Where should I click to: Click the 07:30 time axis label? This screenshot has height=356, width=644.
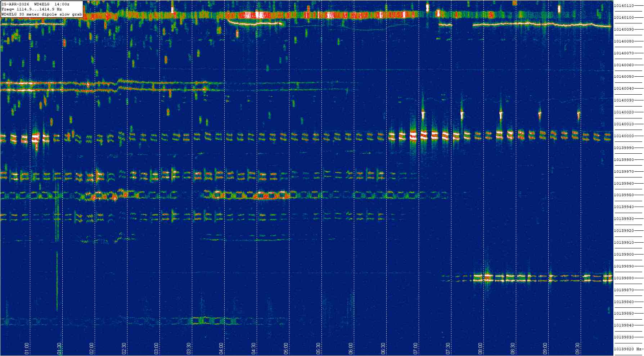[x=448, y=348]
